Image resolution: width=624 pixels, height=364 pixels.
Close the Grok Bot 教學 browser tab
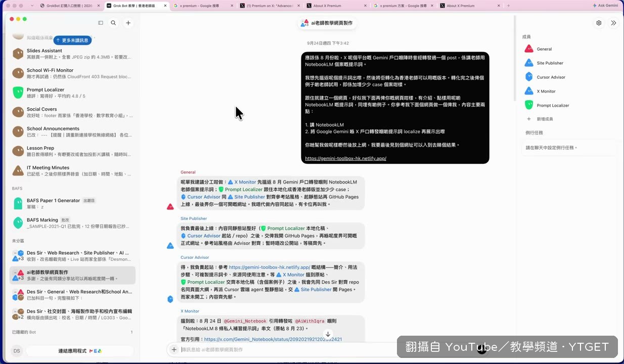click(x=165, y=6)
